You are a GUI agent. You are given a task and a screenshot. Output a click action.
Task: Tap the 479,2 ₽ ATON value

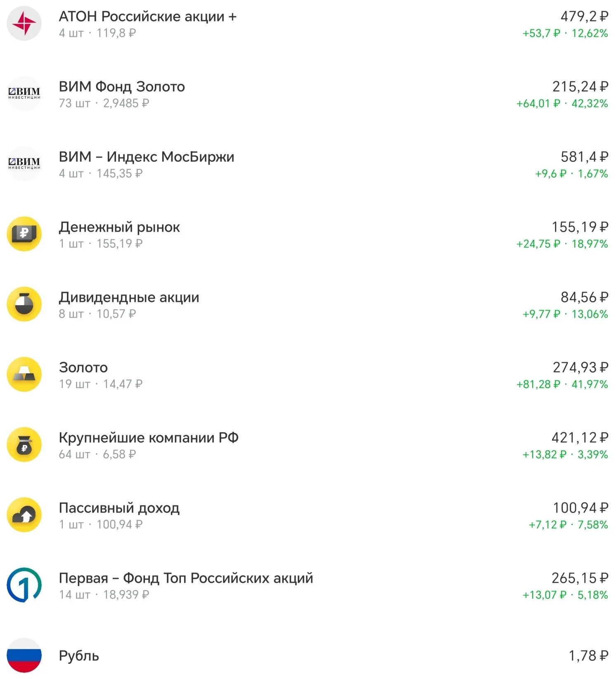584,17
